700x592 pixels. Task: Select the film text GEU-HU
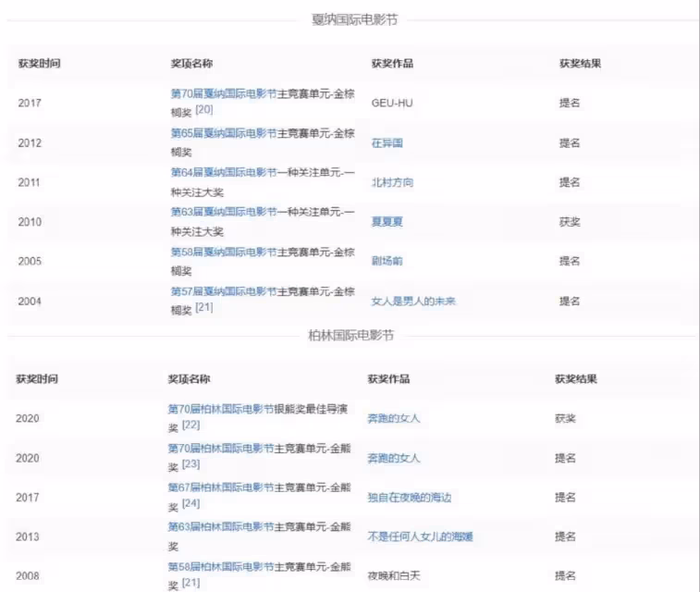[x=392, y=103]
